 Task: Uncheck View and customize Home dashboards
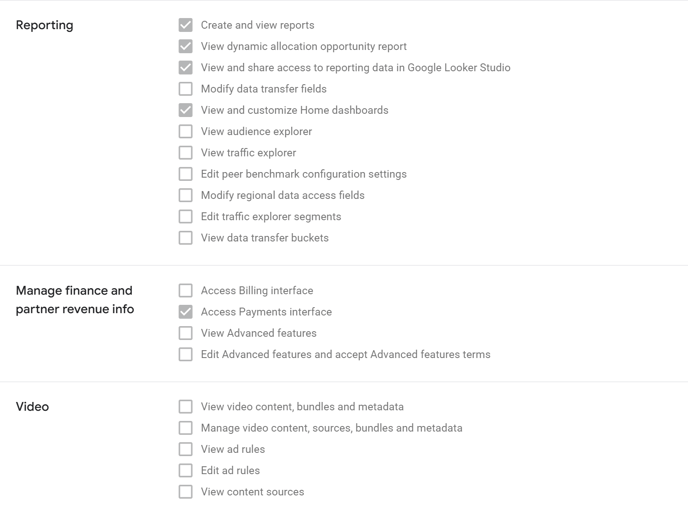tap(186, 110)
